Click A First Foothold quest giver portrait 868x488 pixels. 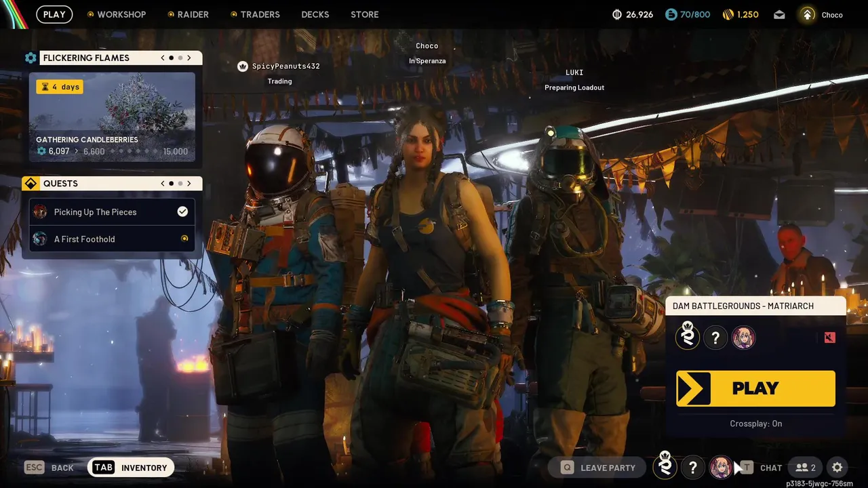click(41, 239)
